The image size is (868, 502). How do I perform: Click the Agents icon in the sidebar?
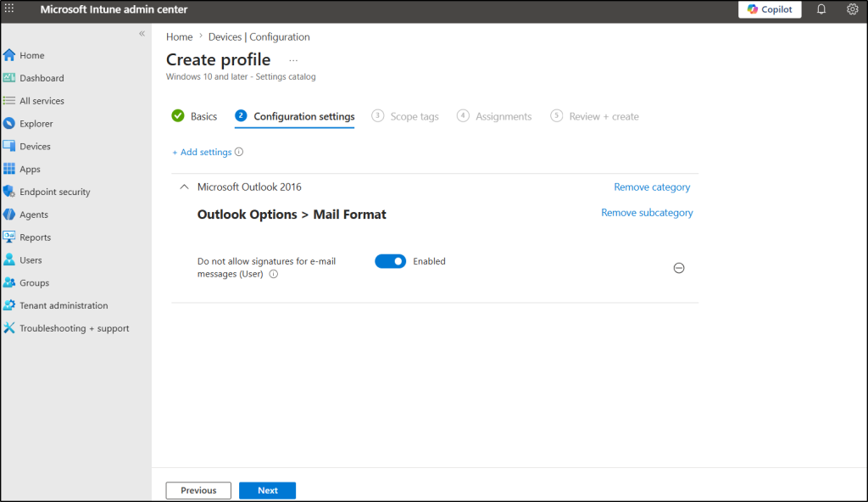point(9,214)
